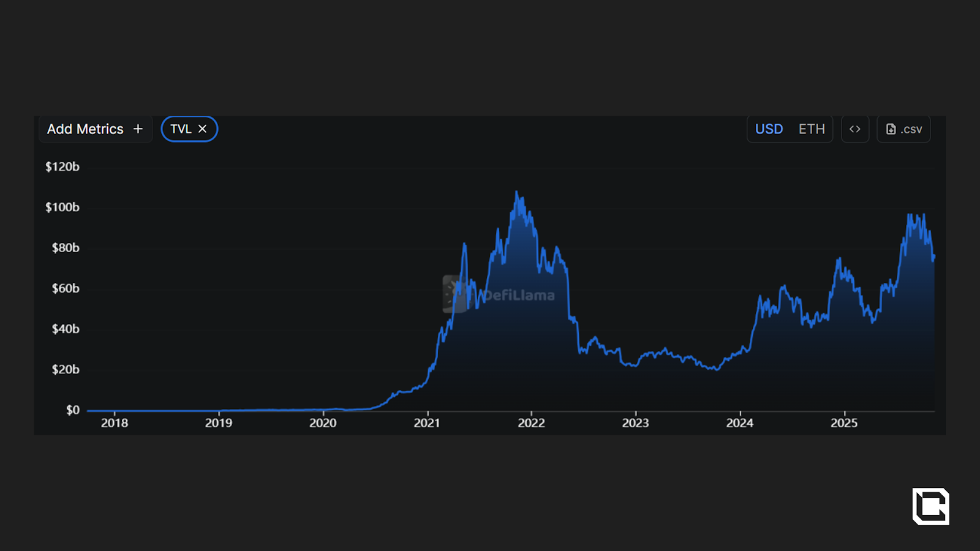Screen dimensions: 980x551
Task: Toggle the TVL metric chip label
Action: pos(181,129)
